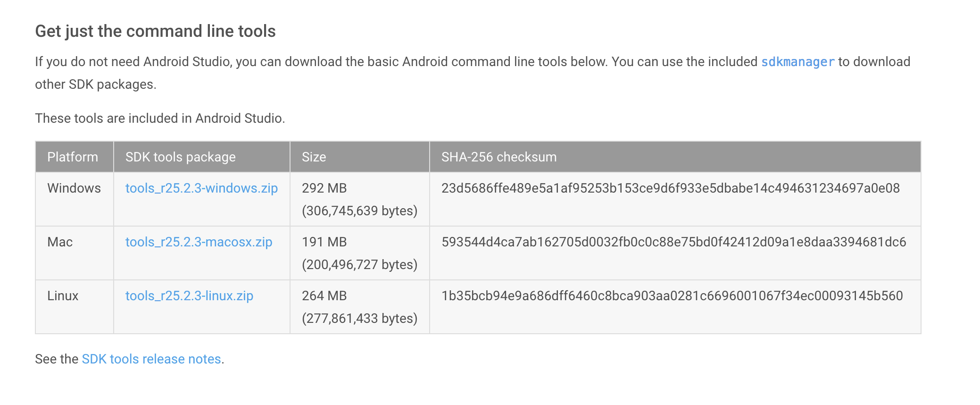Click the SHA-256 checksum column header
980x405 pixels.
(x=498, y=157)
